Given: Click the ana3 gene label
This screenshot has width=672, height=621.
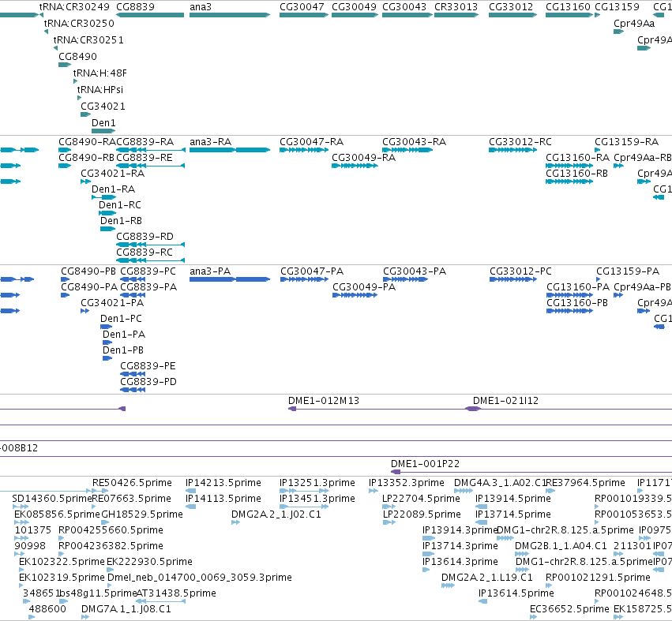Looking at the screenshot, I should (201, 7).
